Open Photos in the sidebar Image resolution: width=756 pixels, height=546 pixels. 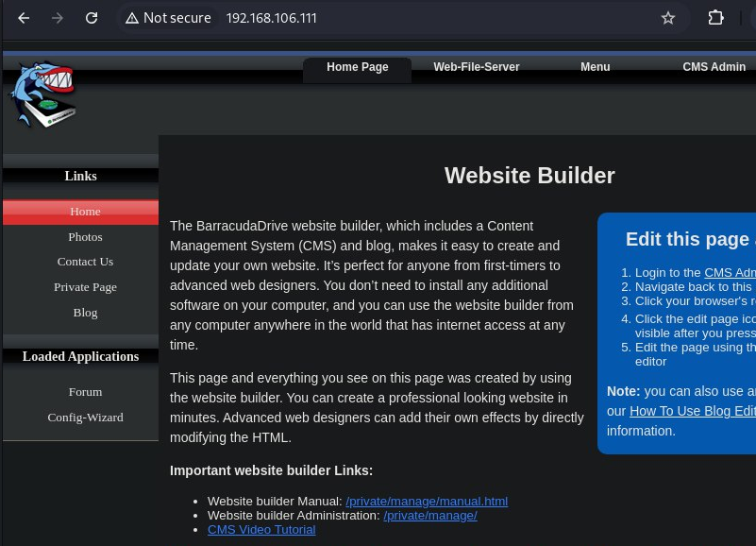pyautogui.click(x=85, y=237)
